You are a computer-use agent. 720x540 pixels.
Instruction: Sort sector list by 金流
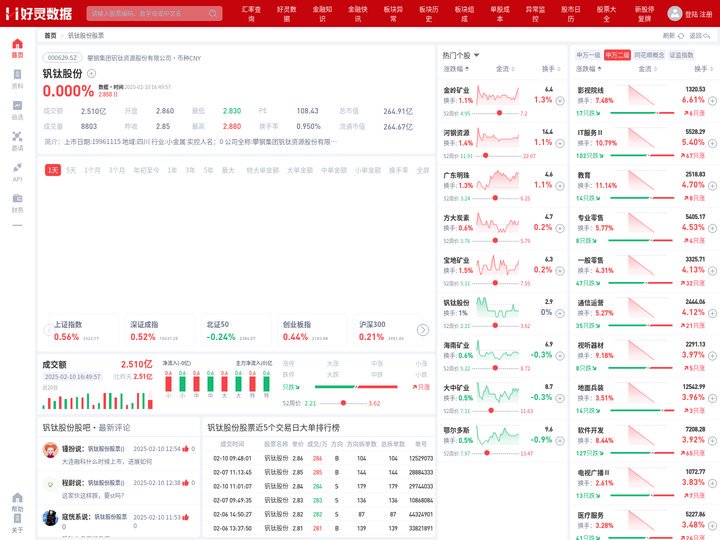pyautogui.click(x=647, y=69)
